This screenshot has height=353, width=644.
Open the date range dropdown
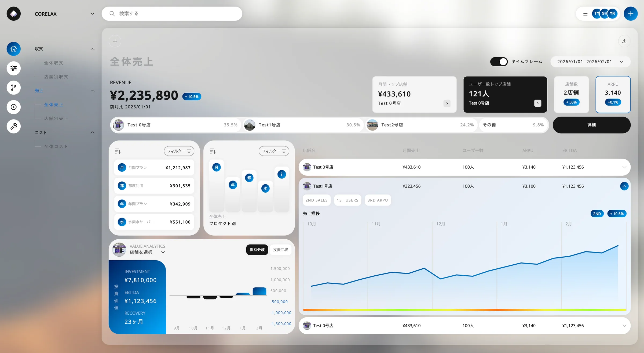(590, 62)
